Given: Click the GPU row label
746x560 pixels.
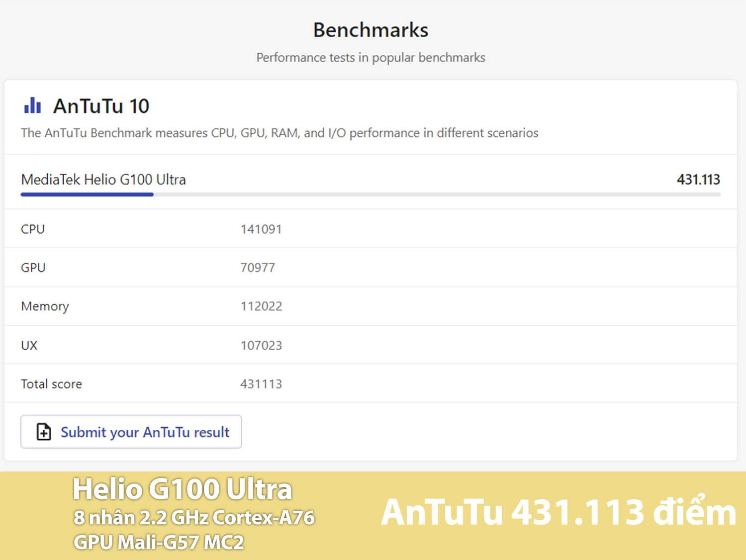Looking at the screenshot, I should [33, 268].
